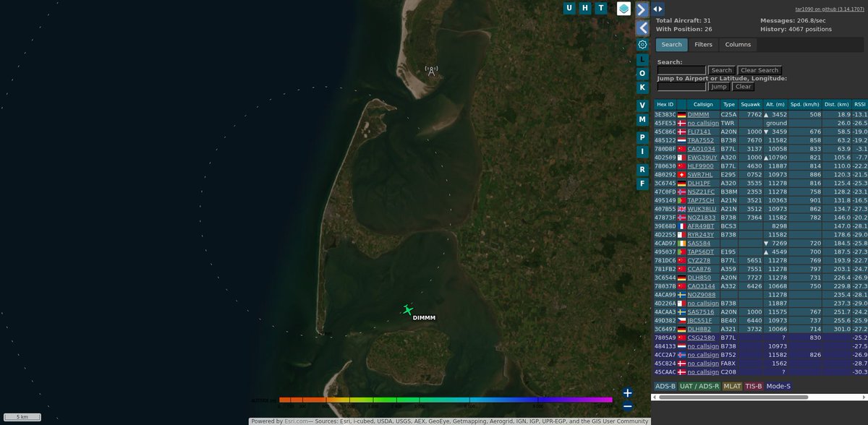Select the WUK38LU aircraft row
Screen dimensions: 868x425
[760, 209]
